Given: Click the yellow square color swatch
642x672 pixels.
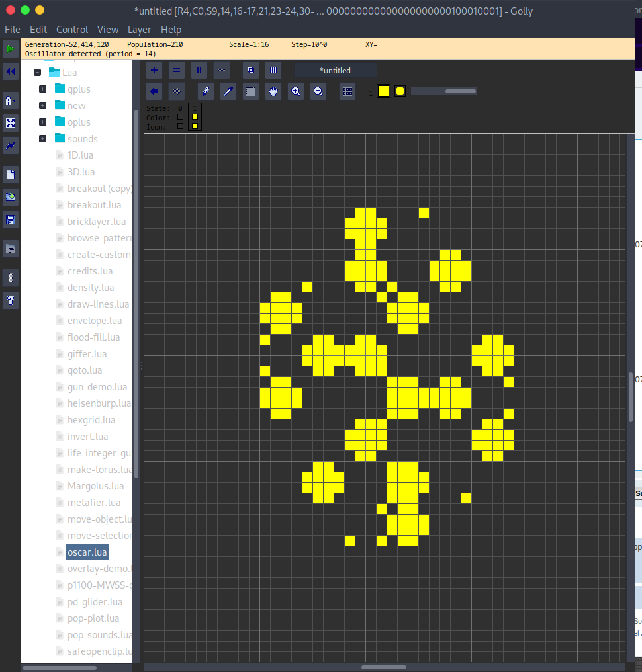Looking at the screenshot, I should click(x=383, y=91).
